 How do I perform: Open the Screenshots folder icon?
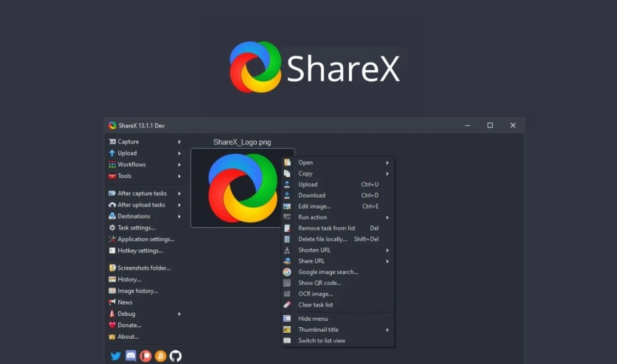point(112,268)
